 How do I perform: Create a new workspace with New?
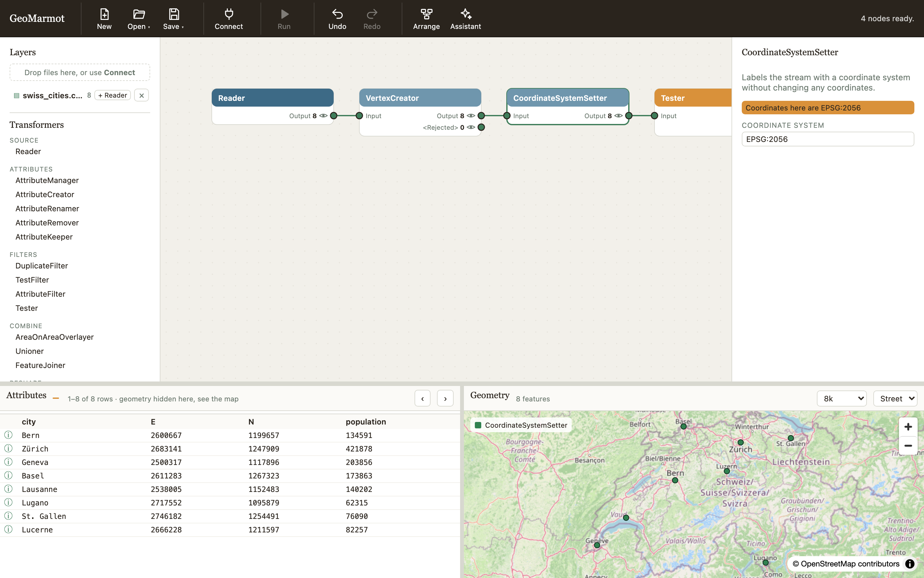click(104, 19)
